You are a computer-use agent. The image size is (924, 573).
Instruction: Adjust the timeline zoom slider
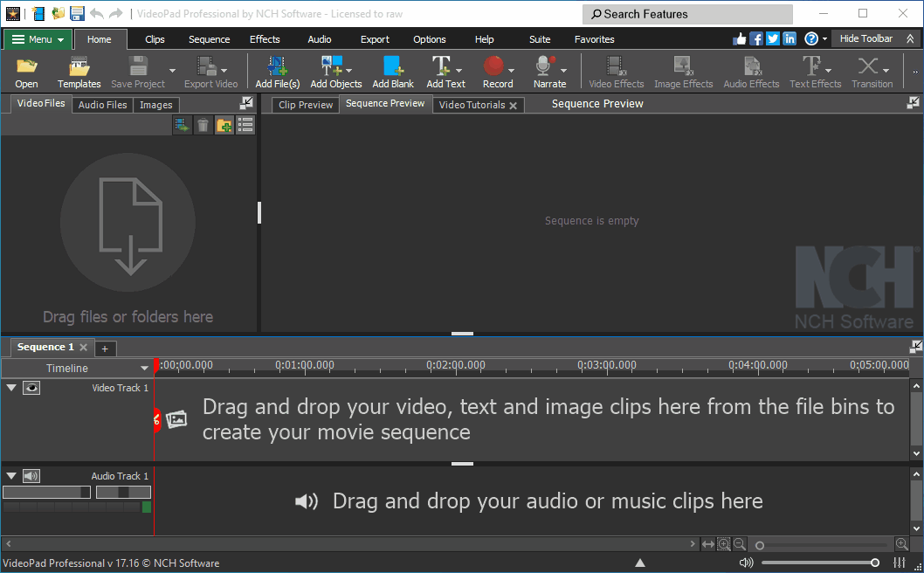click(823, 545)
